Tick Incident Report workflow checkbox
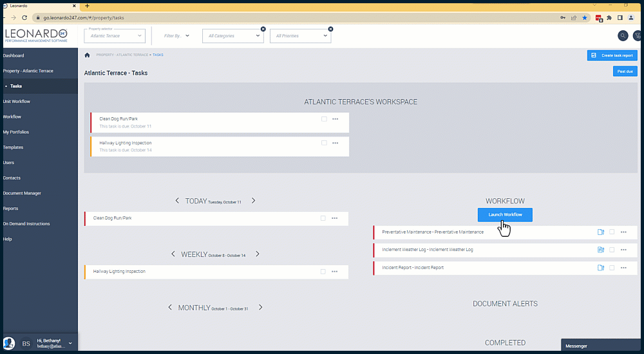The image size is (644, 354). (x=612, y=268)
